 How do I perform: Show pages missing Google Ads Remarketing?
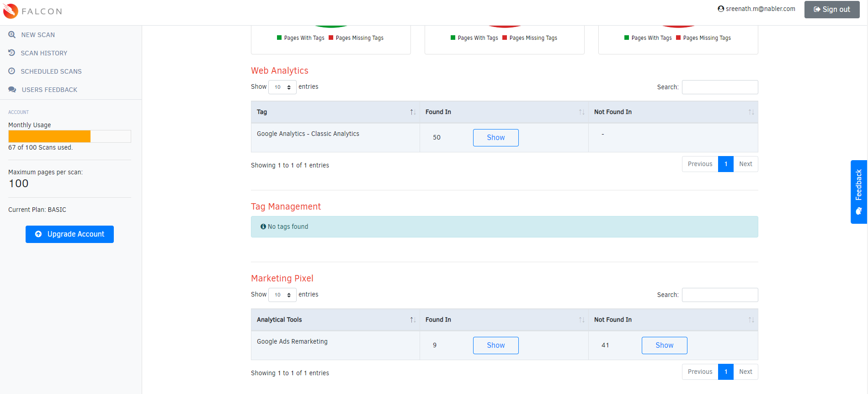coord(664,345)
